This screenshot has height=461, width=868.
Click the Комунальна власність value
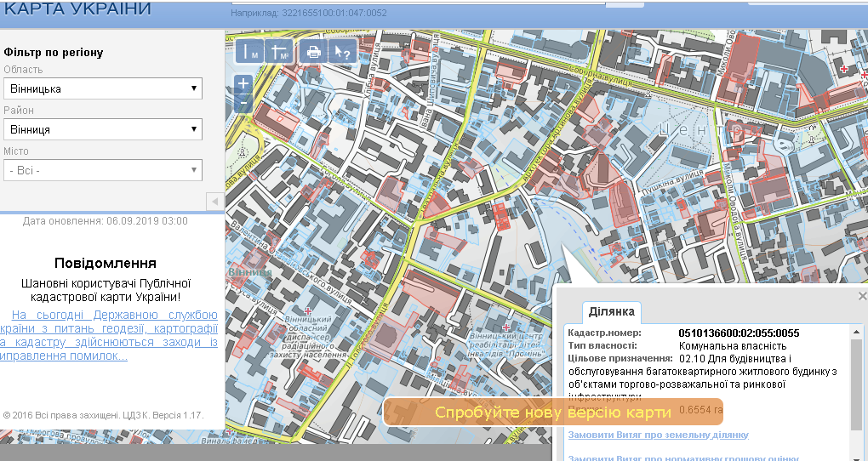(x=733, y=346)
